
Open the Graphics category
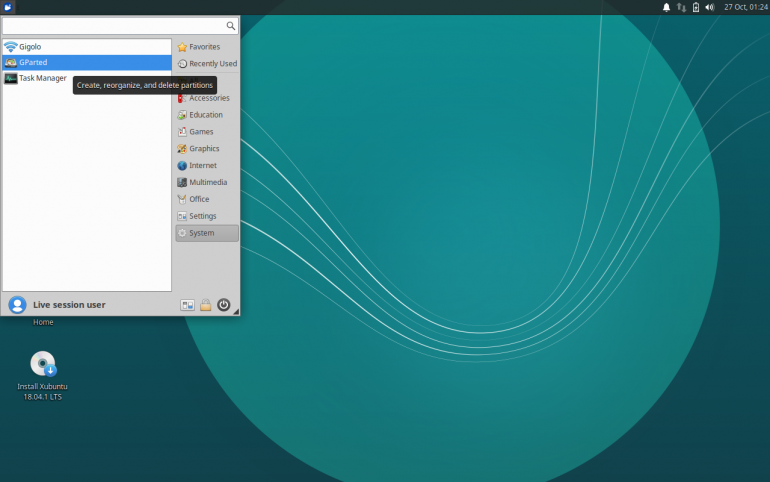coord(204,149)
